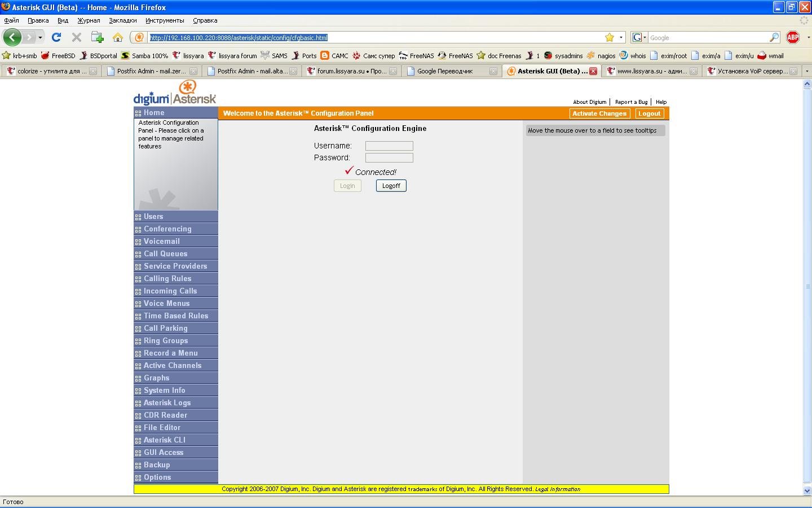
Task: Click the search magnifier icon
Action: coord(774,37)
